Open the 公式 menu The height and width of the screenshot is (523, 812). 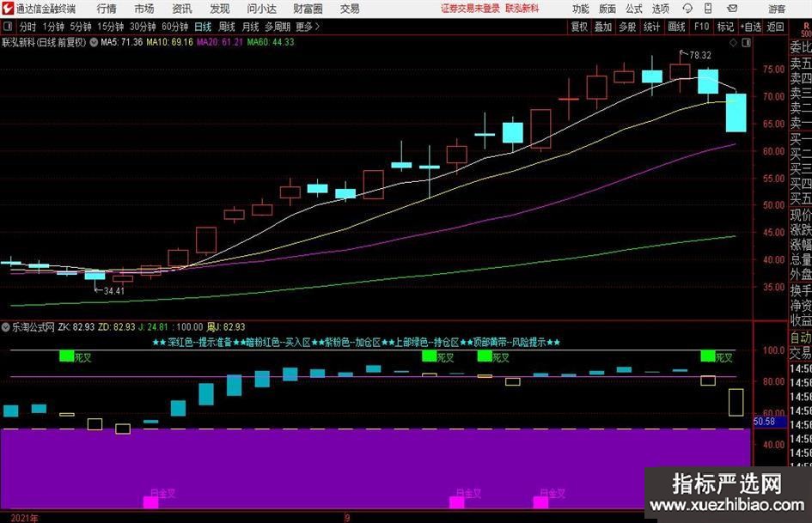[x=633, y=9]
